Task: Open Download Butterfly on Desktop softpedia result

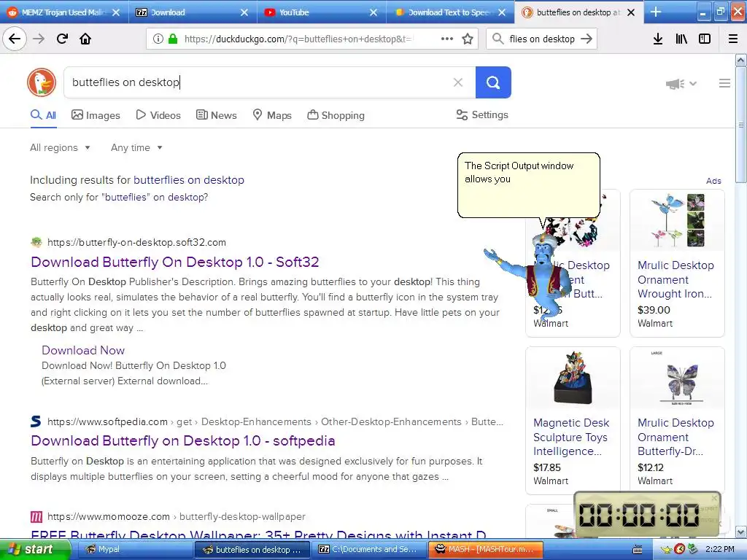Action: point(183,440)
